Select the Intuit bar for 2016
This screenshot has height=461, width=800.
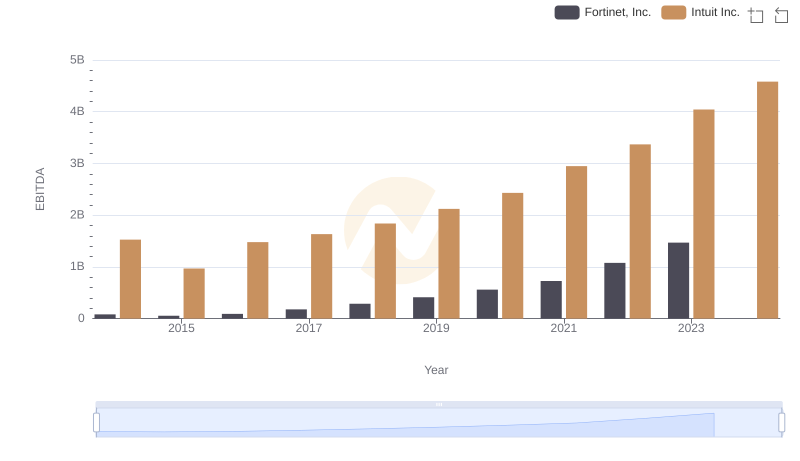[x=258, y=280]
